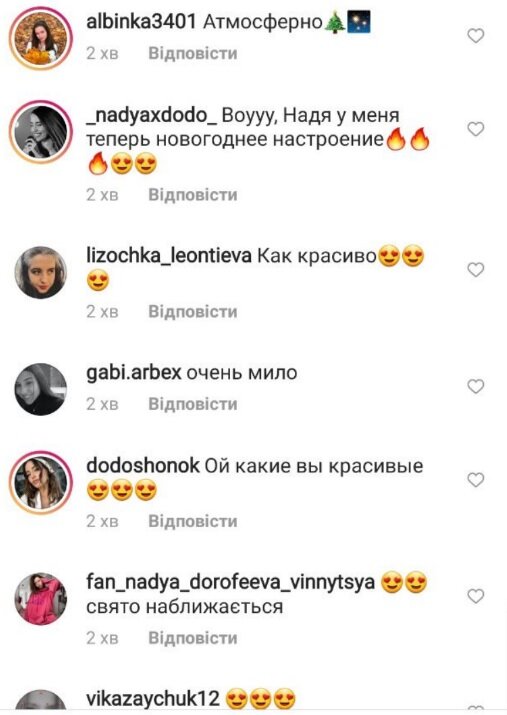Reply to gabi.arbex's comment
507x715 pixels.
193,404
